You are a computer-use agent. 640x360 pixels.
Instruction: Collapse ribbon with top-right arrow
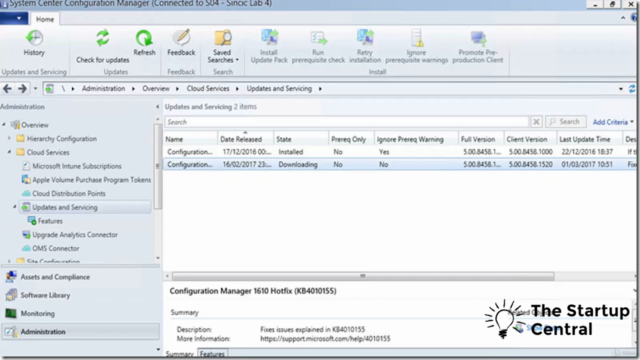pos(623,18)
